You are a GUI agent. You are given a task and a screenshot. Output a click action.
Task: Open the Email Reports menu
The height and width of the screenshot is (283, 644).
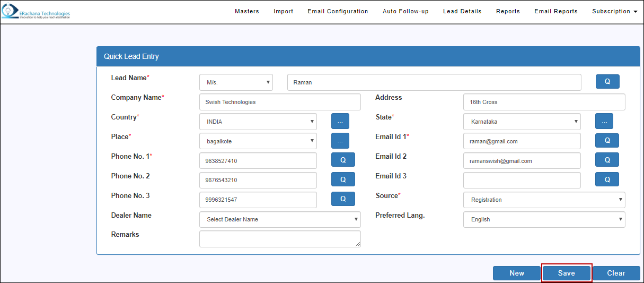click(556, 11)
